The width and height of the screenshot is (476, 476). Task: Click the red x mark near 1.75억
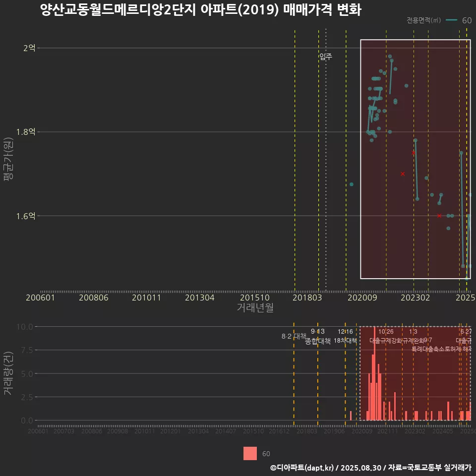point(414,153)
